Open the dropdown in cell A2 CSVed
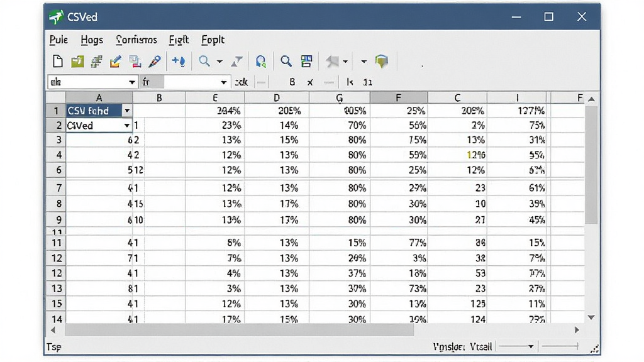This screenshot has height=362, width=644. (x=127, y=126)
